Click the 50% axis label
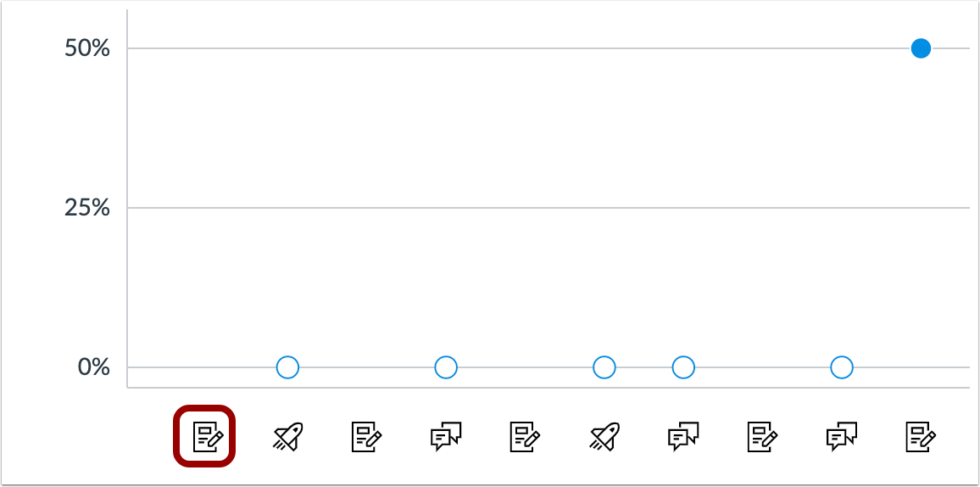 (x=87, y=48)
